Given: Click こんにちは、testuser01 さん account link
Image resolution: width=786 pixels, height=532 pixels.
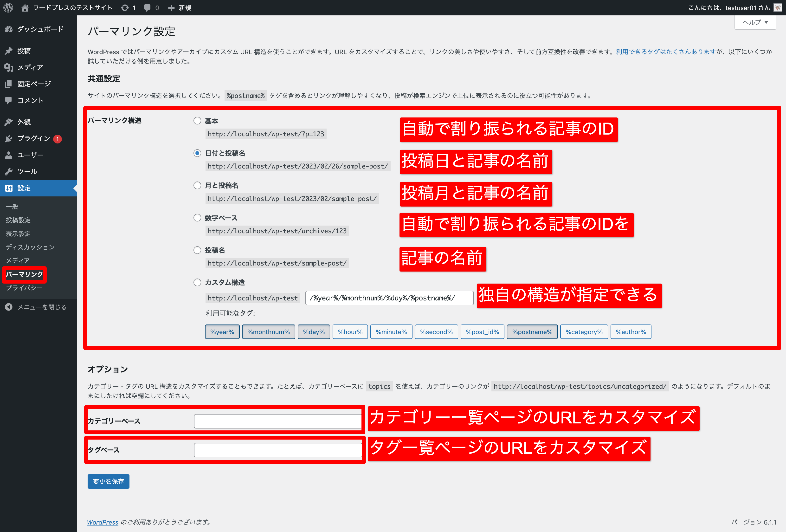Looking at the screenshot, I should [729, 7].
